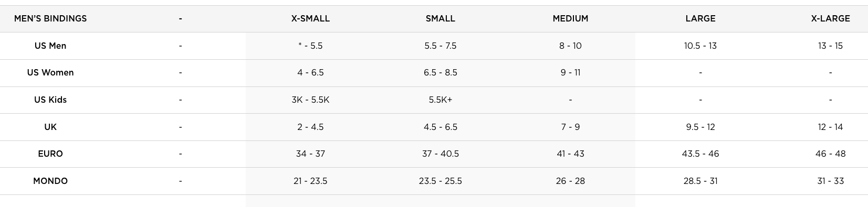Click the X-SMALL column header
868x207 pixels.
pos(310,18)
